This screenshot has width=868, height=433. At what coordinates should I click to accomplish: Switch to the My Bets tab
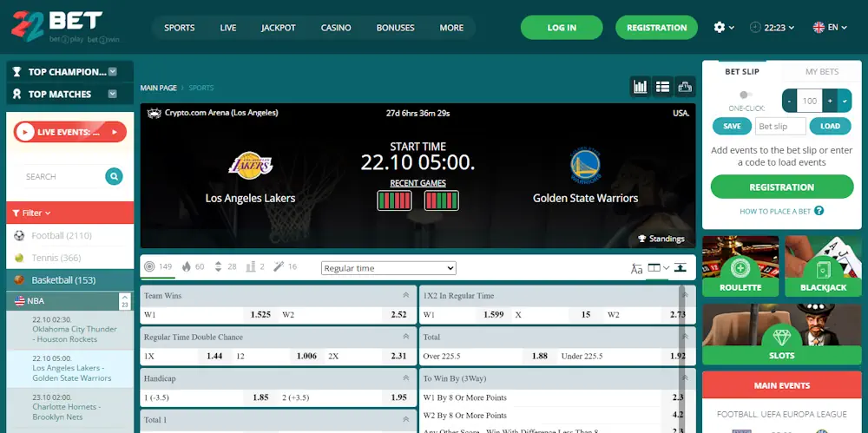pyautogui.click(x=822, y=72)
